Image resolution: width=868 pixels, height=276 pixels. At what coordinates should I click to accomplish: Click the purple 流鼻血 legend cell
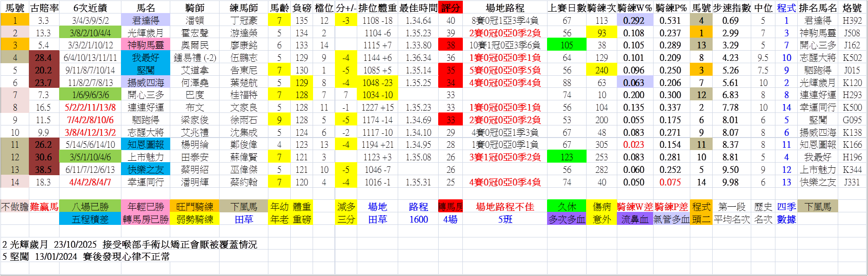pyautogui.click(x=634, y=219)
